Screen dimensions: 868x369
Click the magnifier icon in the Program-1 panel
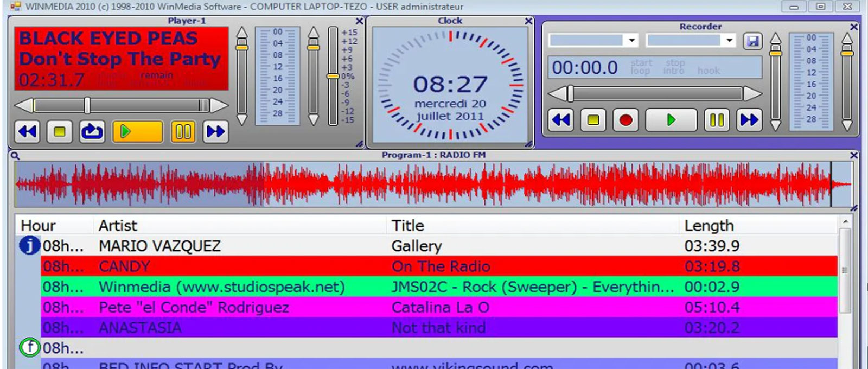point(15,156)
